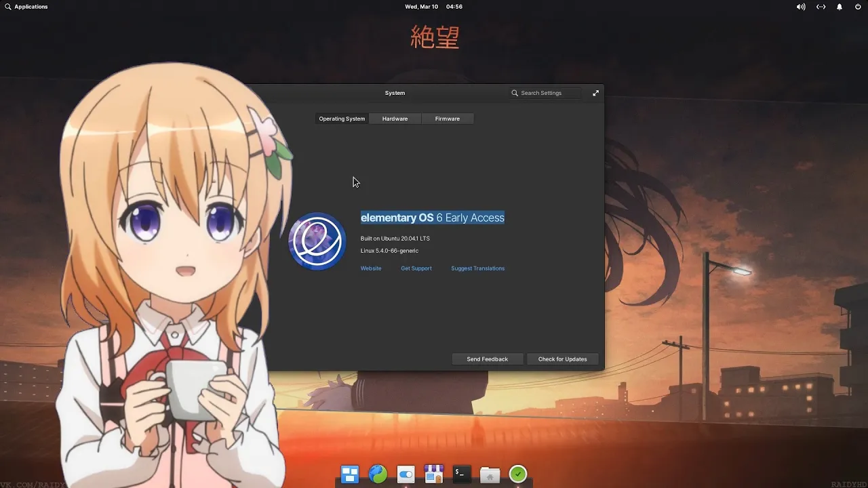The image size is (868, 488).
Task: Open the sound volume indicator
Action: click(801, 7)
